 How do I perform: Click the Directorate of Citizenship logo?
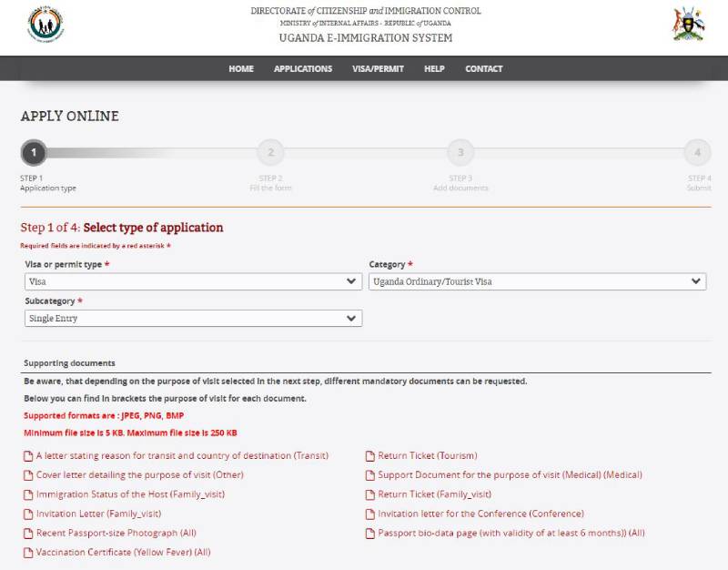pos(45,25)
